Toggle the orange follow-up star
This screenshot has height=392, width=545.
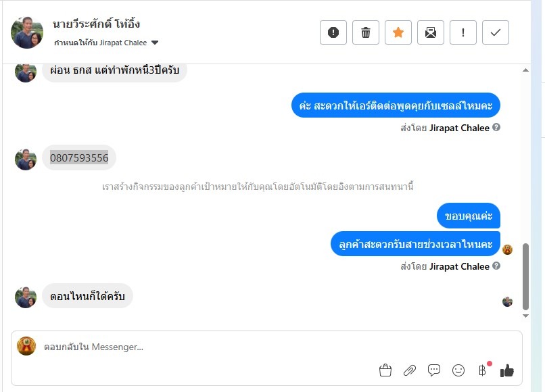(398, 32)
